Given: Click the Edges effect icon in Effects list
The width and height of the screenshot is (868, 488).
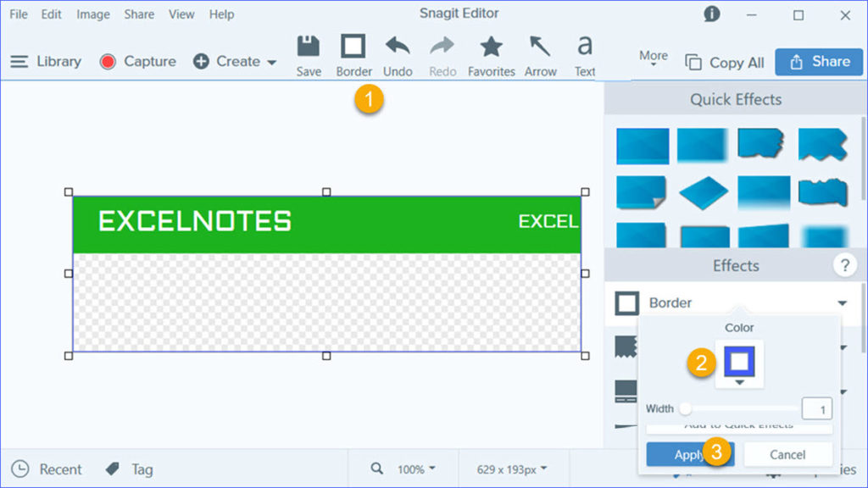Looking at the screenshot, I should [626, 347].
